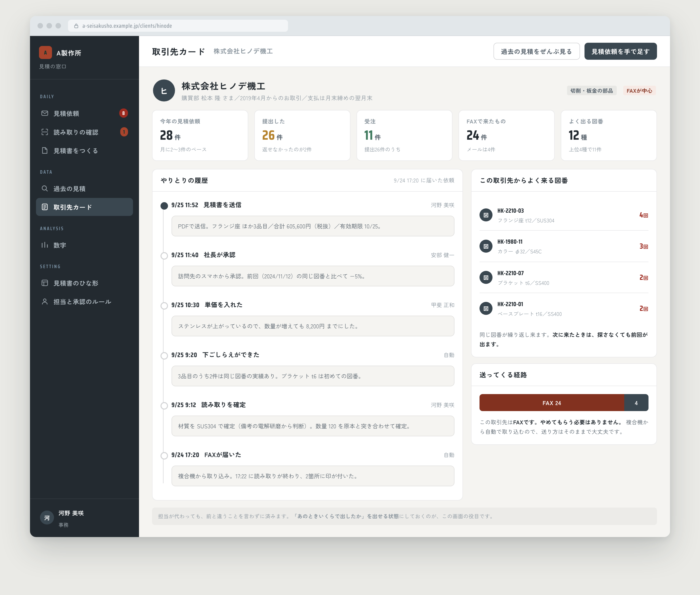Click the dark segment labeled 4

pos(636,403)
